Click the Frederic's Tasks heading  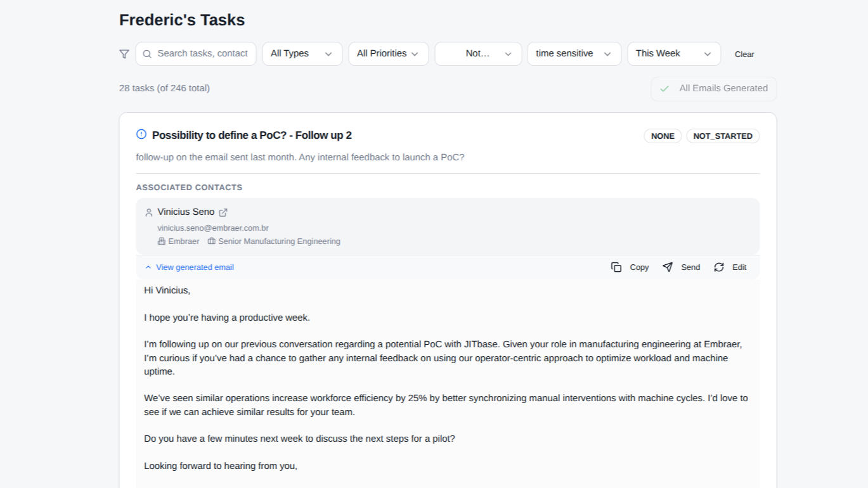[x=182, y=20]
